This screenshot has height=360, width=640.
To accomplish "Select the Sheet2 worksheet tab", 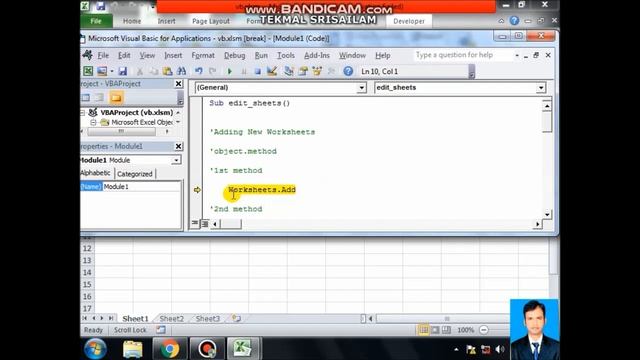I will (171, 318).
